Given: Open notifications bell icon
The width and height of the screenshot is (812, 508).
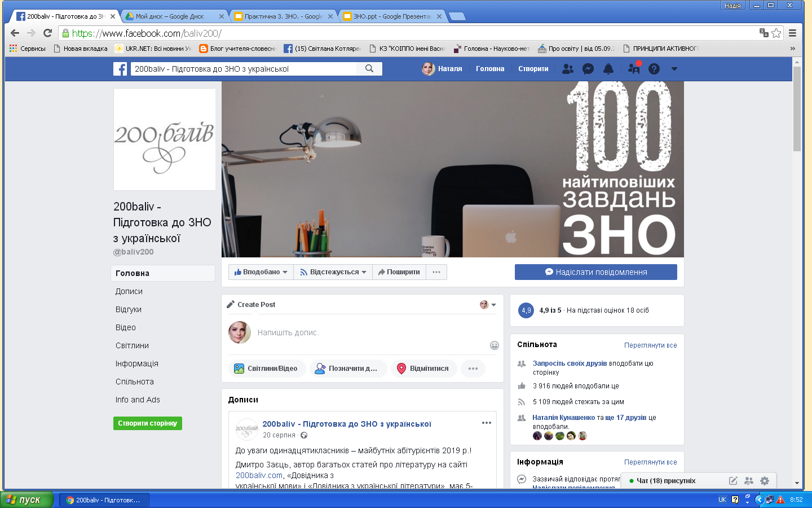Looking at the screenshot, I should coord(608,69).
